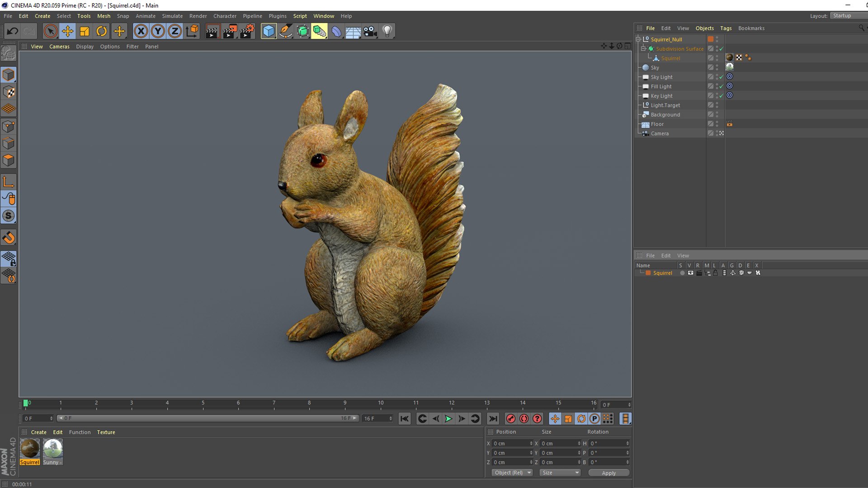Open the Layout Startup dropdown
868x488 pixels.
pyautogui.click(x=849, y=16)
